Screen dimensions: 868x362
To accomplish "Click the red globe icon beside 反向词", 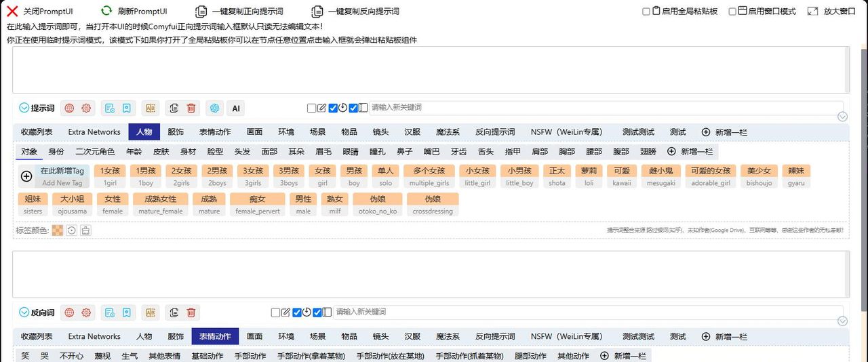I will [69, 313].
